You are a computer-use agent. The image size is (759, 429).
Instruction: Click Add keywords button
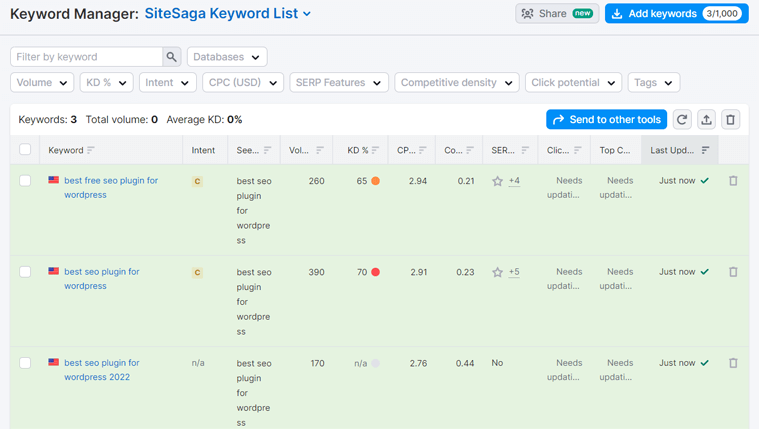point(677,14)
